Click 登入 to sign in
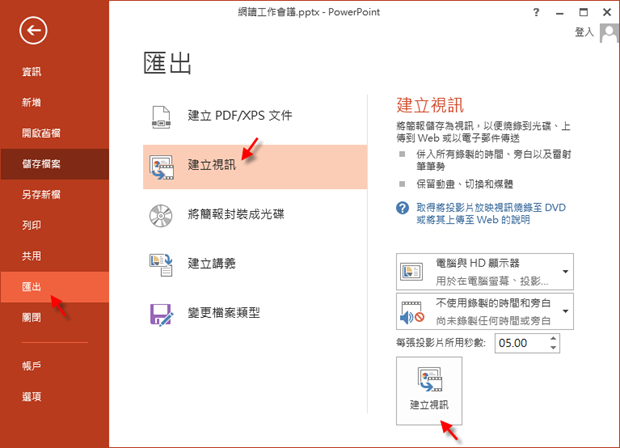620x448 pixels. coord(584,32)
